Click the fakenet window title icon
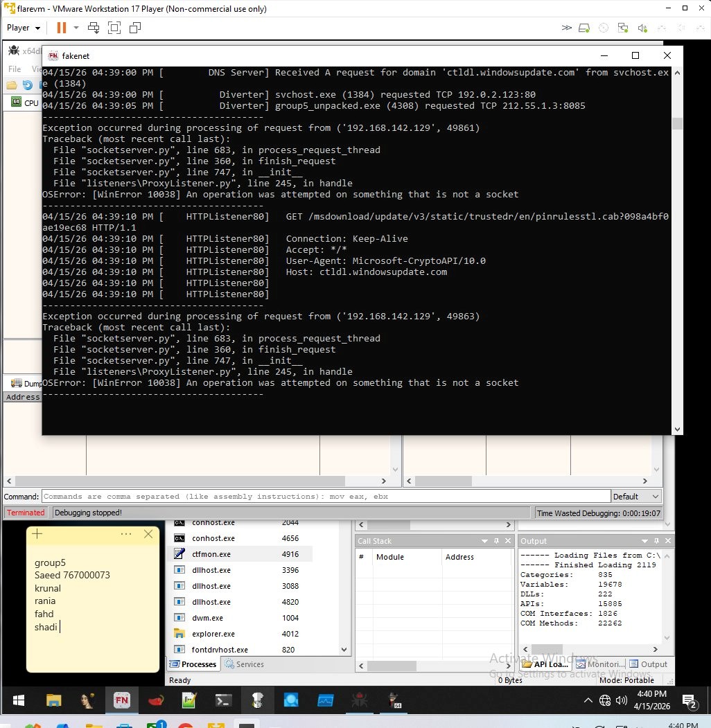The height and width of the screenshot is (728, 711). pyautogui.click(x=53, y=55)
